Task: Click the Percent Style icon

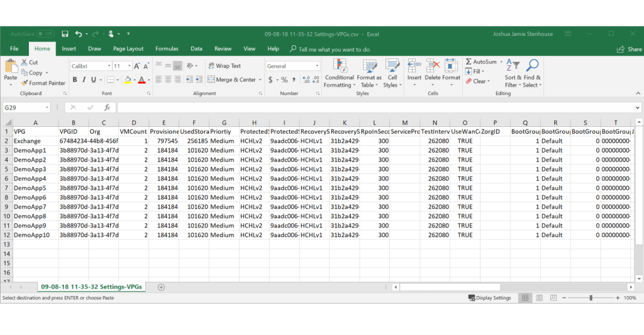Action: (x=284, y=80)
